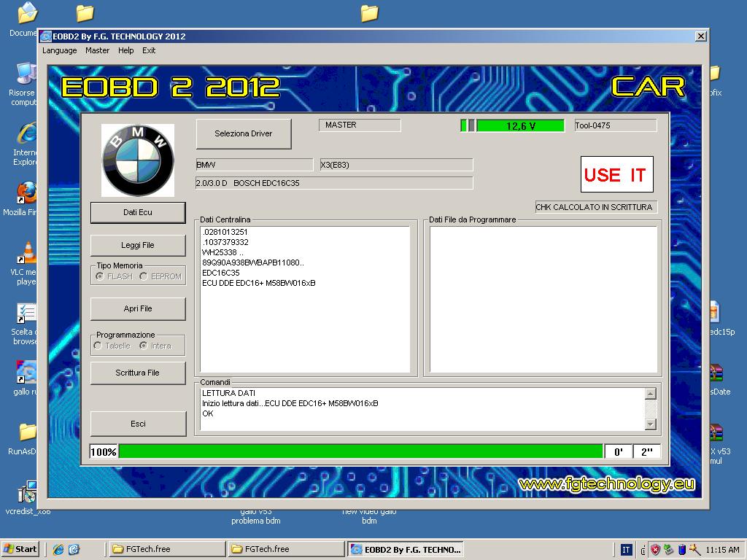Click the CHK CALCOLATO IN SCRITTURA label

point(596,207)
